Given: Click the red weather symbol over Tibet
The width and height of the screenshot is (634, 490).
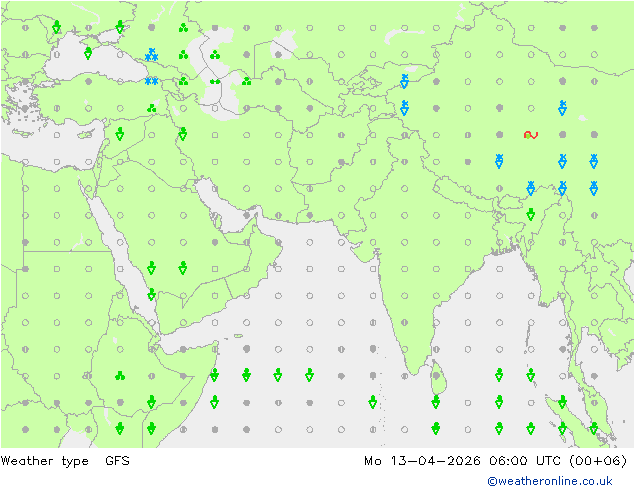Looking at the screenshot, I should (531, 135).
